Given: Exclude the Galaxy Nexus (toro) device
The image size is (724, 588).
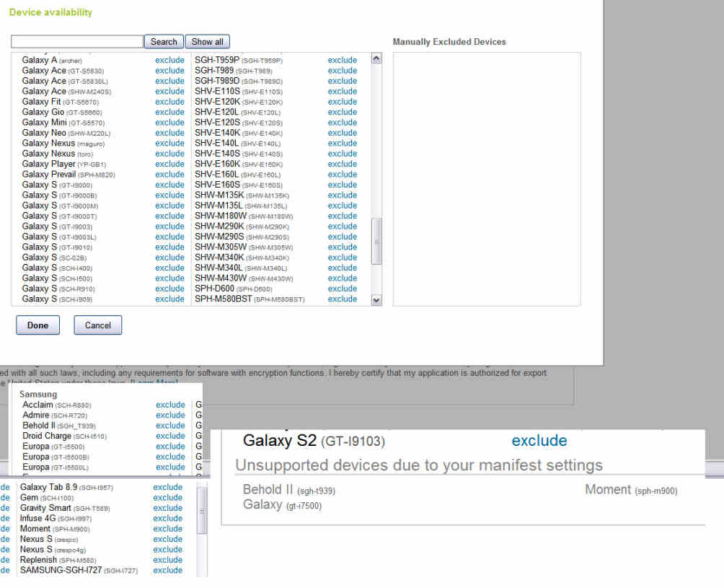Looking at the screenshot, I should [170, 154].
